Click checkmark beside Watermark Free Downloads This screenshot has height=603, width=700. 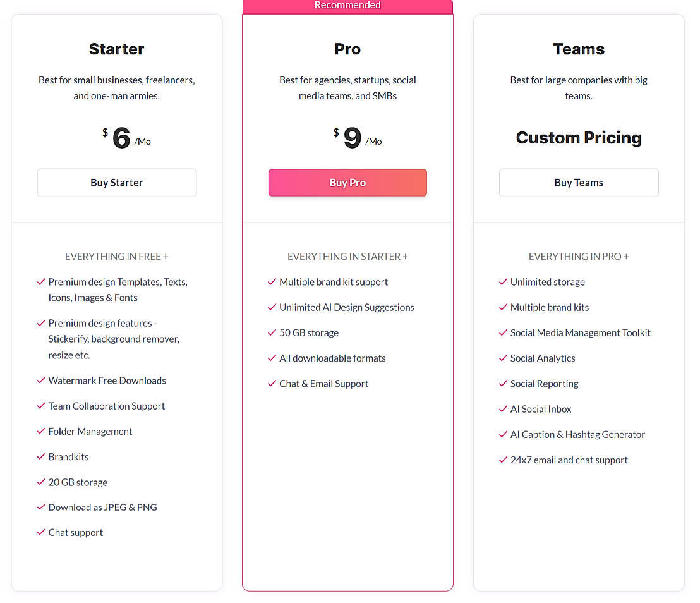click(x=41, y=381)
